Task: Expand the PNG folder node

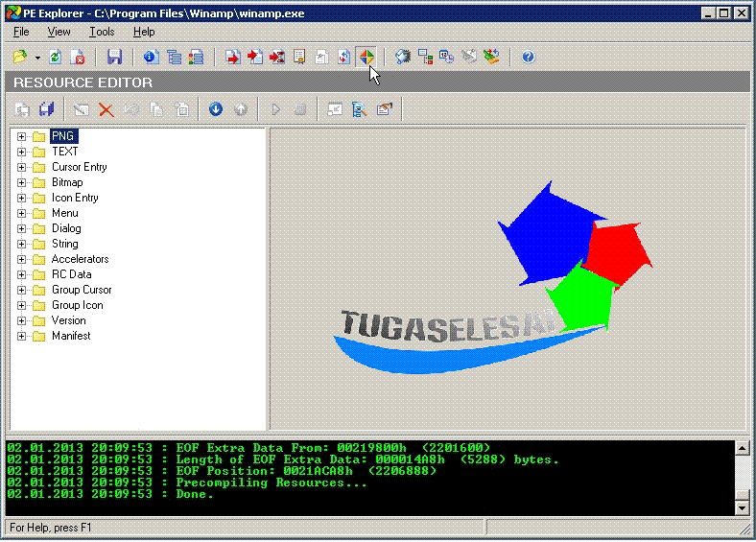Action: [x=21, y=136]
